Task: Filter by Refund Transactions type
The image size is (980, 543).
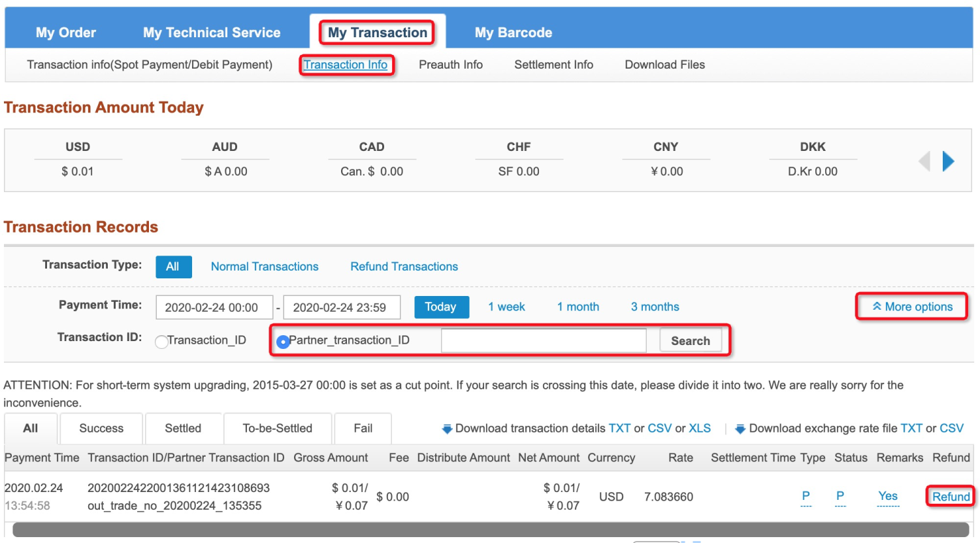Action: [x=404, y=267]
